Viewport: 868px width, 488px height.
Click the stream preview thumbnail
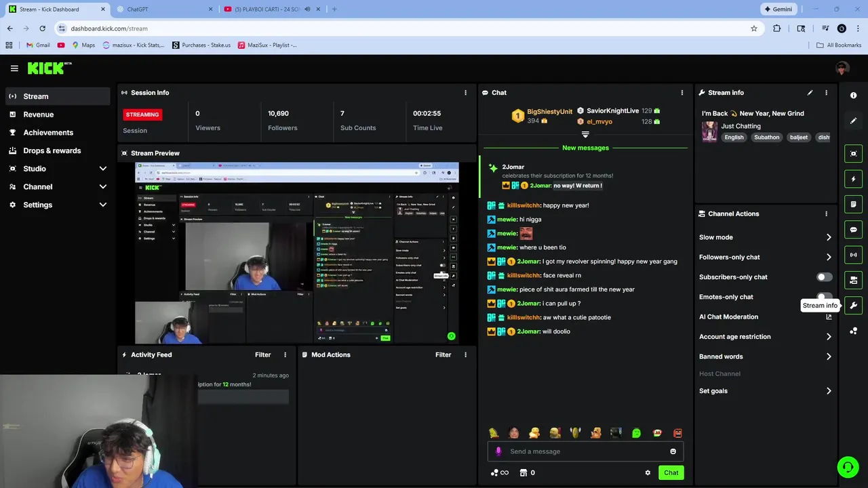pyautogui.click(x=297, y=253)
